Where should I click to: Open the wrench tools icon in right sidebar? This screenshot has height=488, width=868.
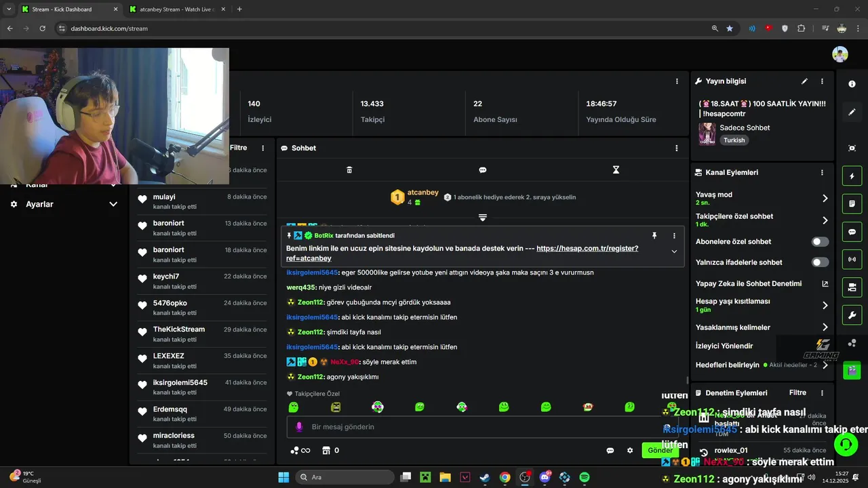[852, 315]
